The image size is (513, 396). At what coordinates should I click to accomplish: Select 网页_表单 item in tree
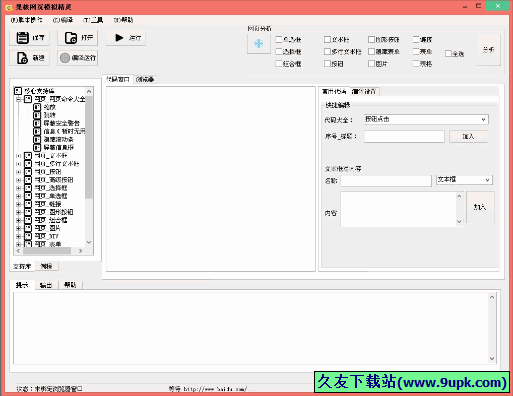[x=48, y=244]
